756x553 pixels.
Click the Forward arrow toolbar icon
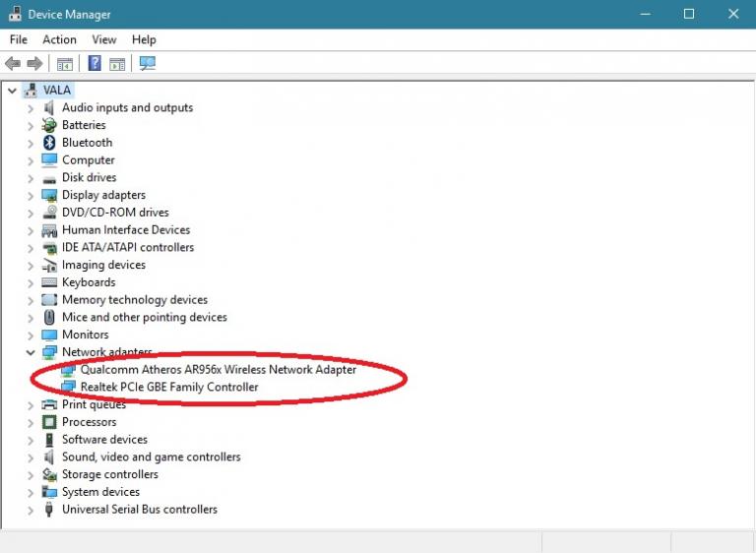[34, 64]
